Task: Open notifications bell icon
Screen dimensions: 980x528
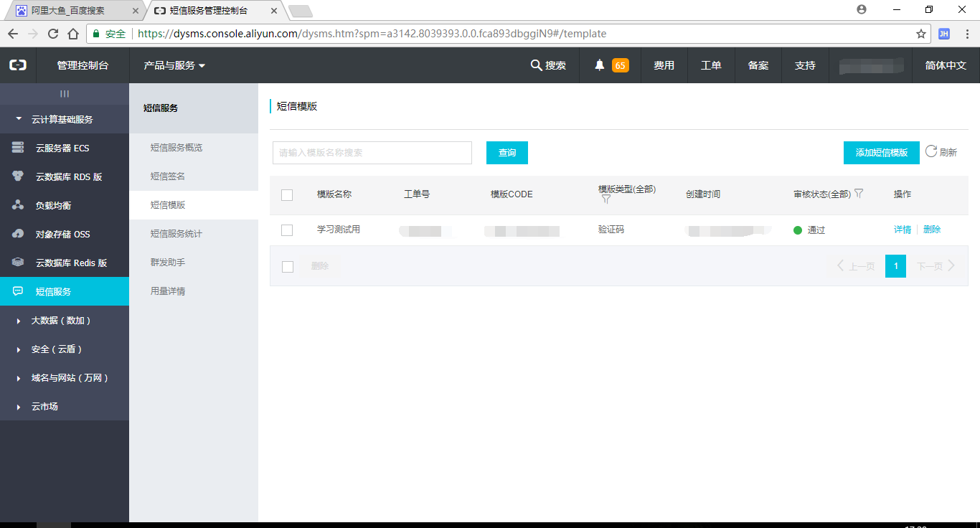Action: tap(600, 65)
